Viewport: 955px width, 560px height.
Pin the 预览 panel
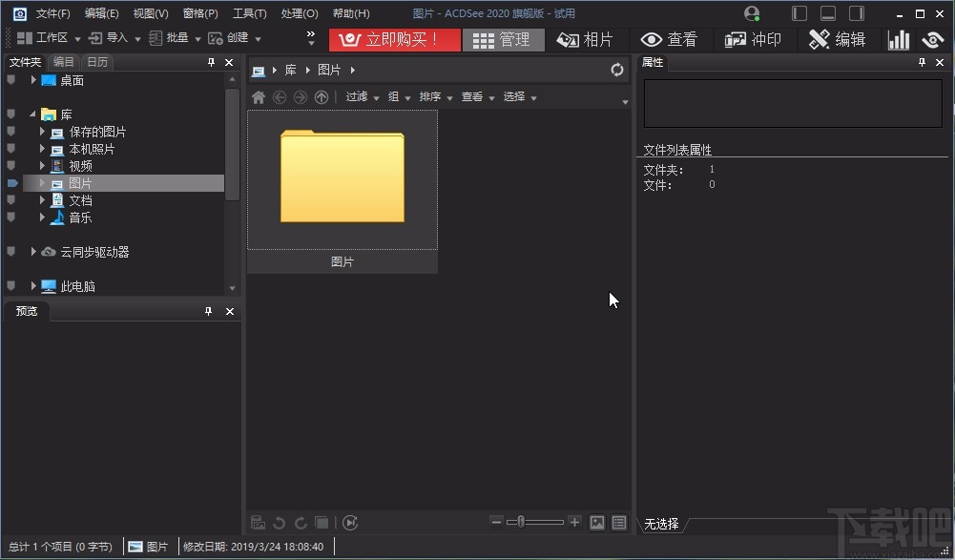(208, 311)
